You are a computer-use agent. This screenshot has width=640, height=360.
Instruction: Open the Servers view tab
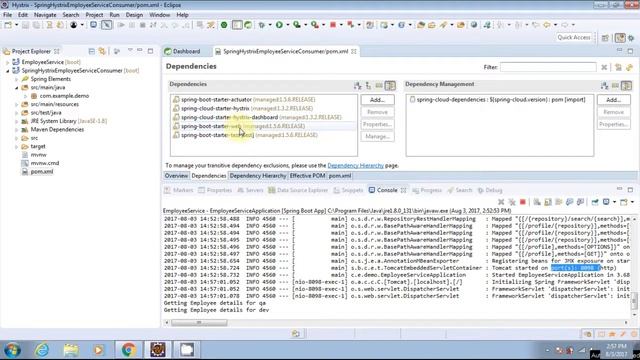click(250, 190)
